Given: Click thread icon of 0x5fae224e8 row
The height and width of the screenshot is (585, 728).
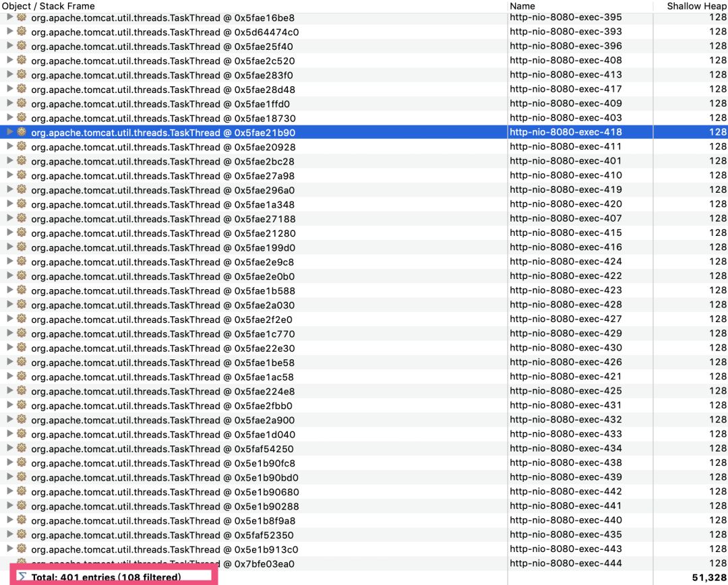Looking at the screenshot, I should (x=22, y=391).
